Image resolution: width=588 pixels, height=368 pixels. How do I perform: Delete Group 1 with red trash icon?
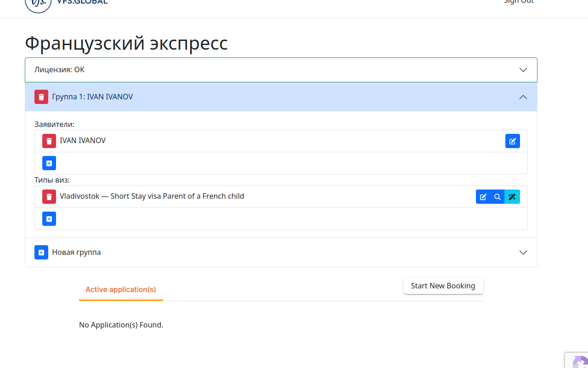point(41,97)
